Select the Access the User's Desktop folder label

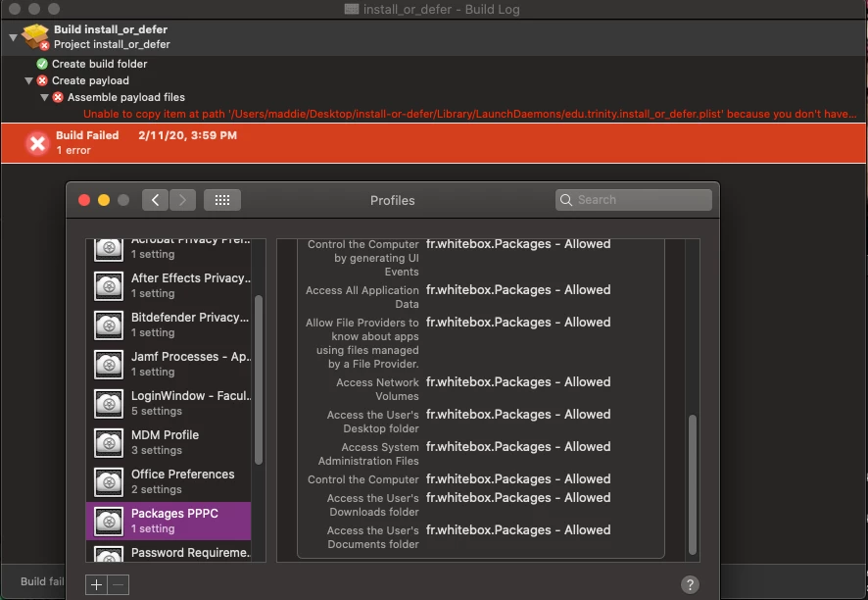coord(372,422)
